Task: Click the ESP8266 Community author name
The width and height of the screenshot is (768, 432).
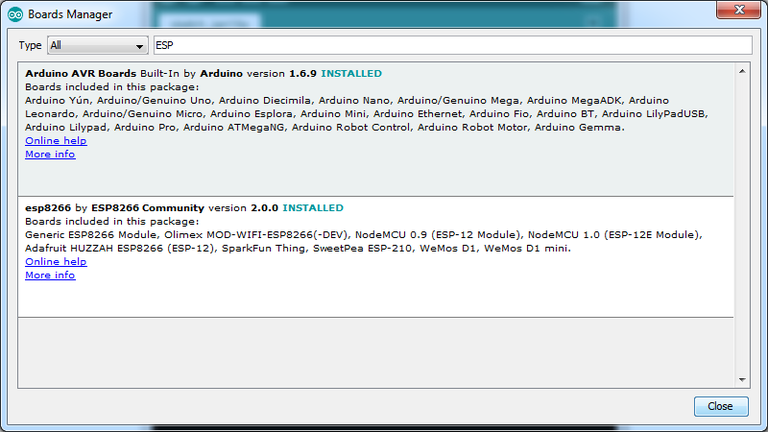Action: pyautogui.click(x=147, y=208)
